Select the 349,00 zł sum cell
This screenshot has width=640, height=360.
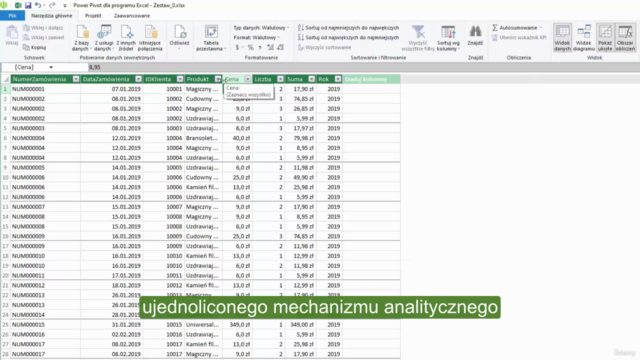click(300, 324)
